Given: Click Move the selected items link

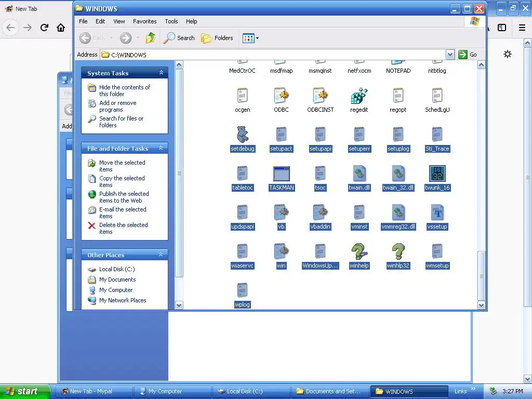Looking at the screenshot, I should point(122,166).
